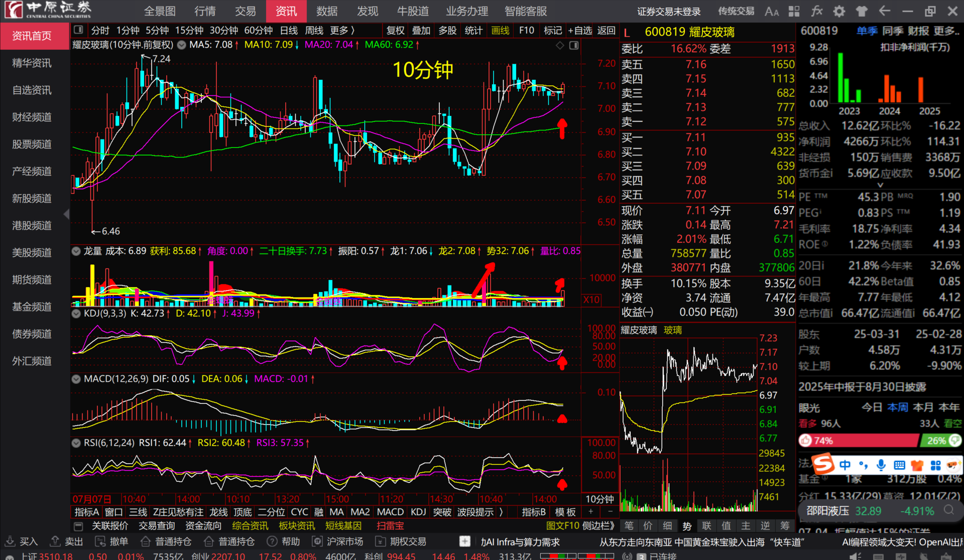Screen dimensions: 964x560
Task: Switch to the 日线 daily chart tab
Action: coord(289,31)
